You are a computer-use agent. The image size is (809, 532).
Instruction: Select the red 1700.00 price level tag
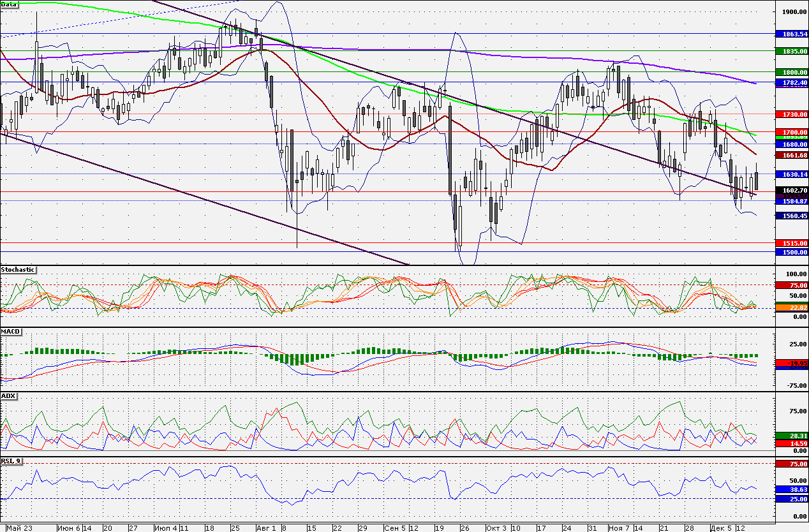(791, 131)
